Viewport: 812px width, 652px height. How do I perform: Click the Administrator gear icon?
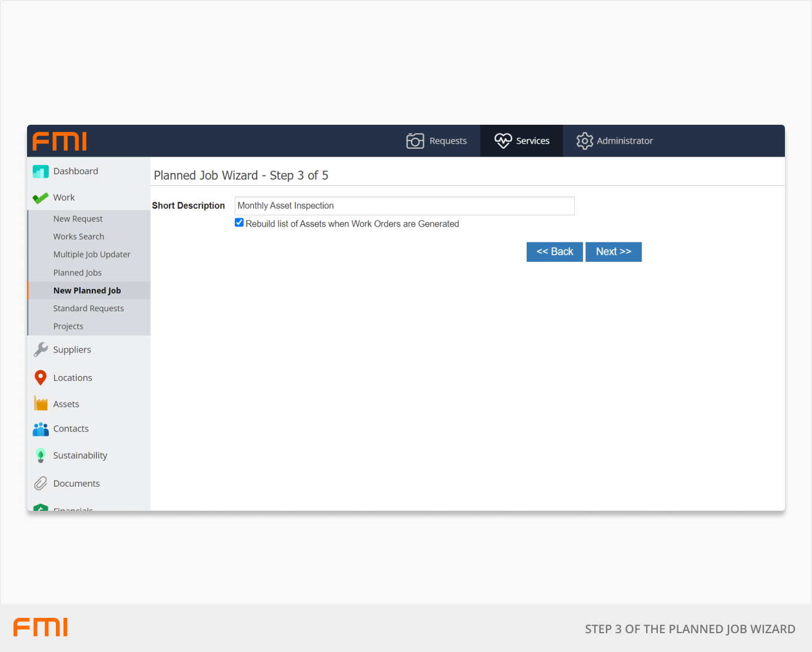[584, 141]
